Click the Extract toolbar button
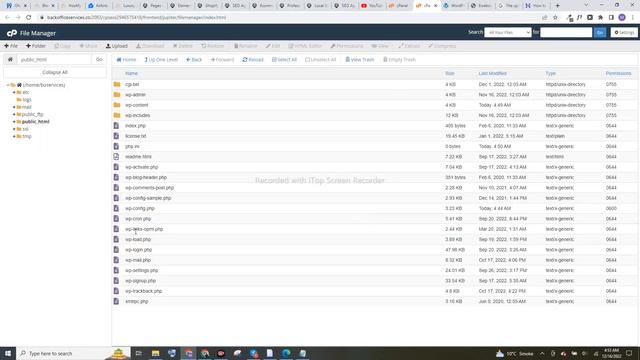 409,46
